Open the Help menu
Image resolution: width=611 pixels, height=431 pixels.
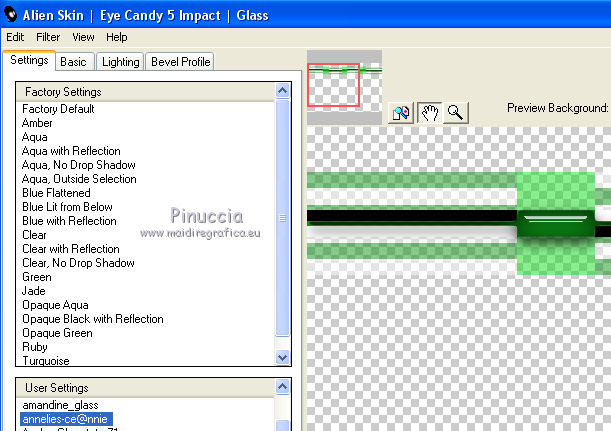pyautogui.click(x=117, y=37)
